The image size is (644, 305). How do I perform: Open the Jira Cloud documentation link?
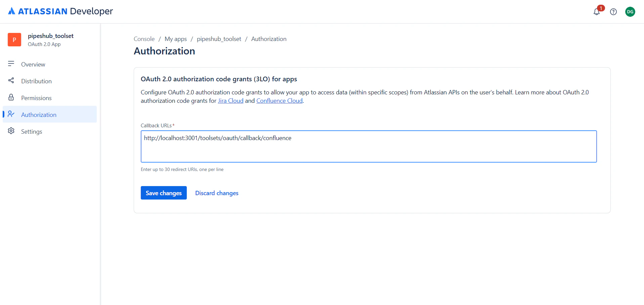pyautogui.click(x=230, y=100)
